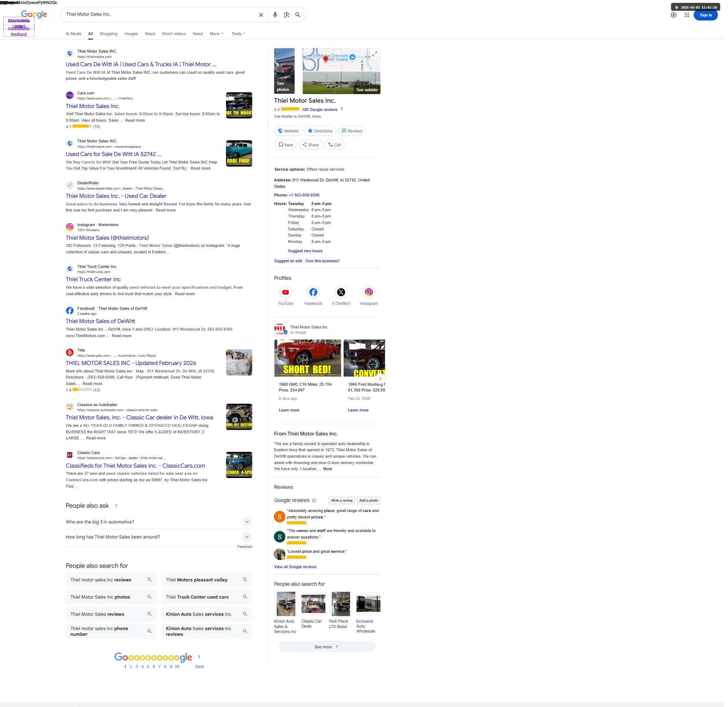
Task: Open 'Used Cars De Witt IA' result link
Action: (x=141, y=64)
